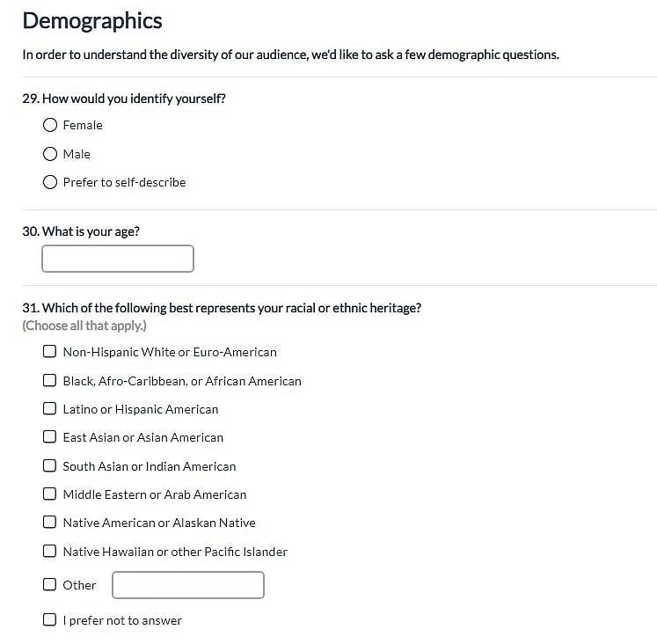Image resolution: width=657 pixels, height=644 pixels.
Task: Select Native Hawaiian or other Pacific Islander
Action: (50, 552)
